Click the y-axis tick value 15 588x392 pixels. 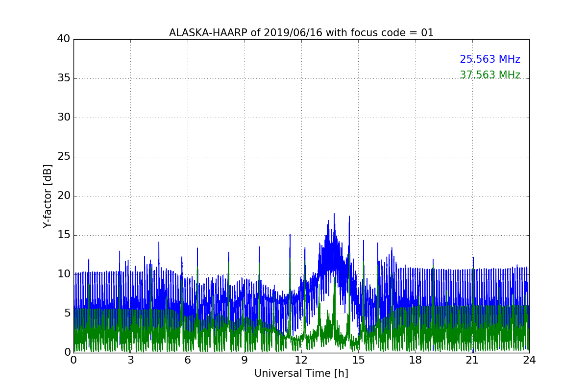pyautogui.click(x=64, y=235)
